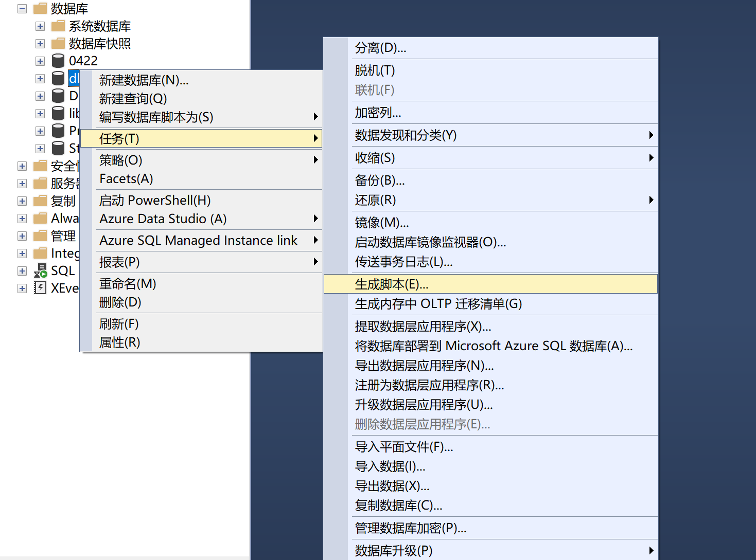Expand the 0422 database node
The width and height of the screenshot is (756, 560).
click(x=40, y=61)
